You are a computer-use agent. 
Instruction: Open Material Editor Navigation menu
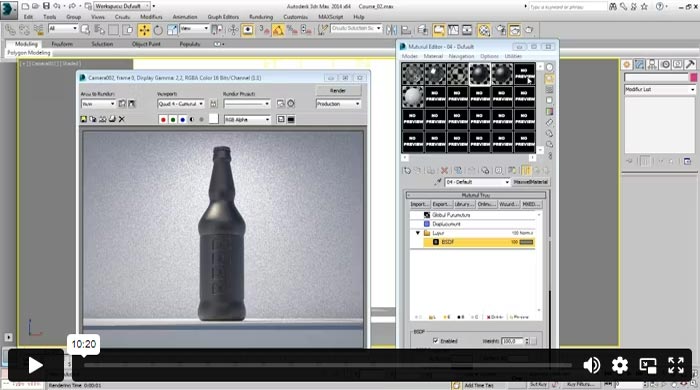[x=461, y=56]
